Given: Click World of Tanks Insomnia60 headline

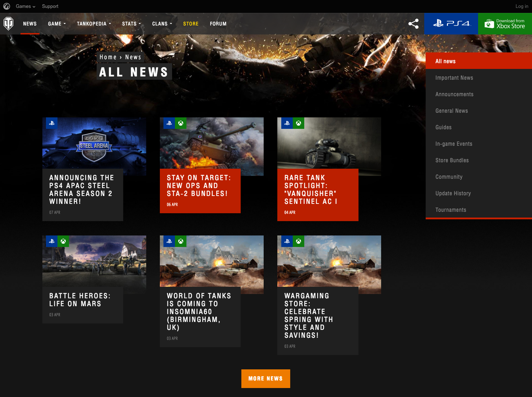Looking at the screenshot, I should point(199,312).
